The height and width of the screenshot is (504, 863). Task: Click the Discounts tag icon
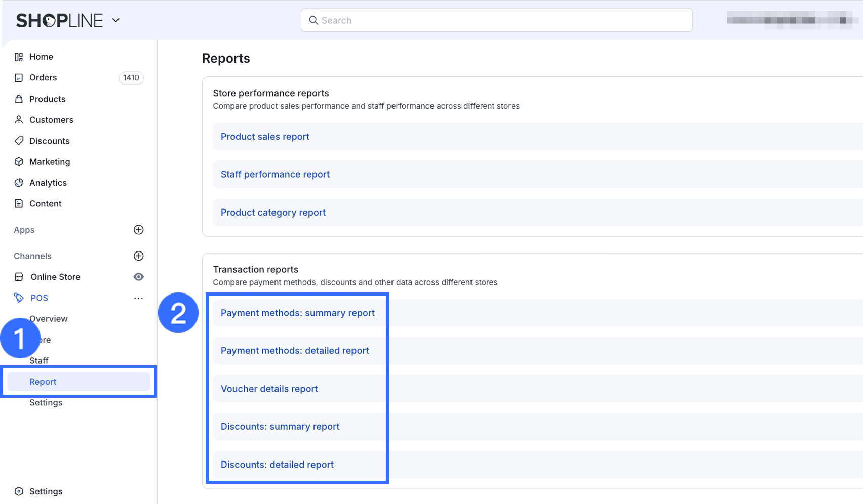[x=19, y=141]
